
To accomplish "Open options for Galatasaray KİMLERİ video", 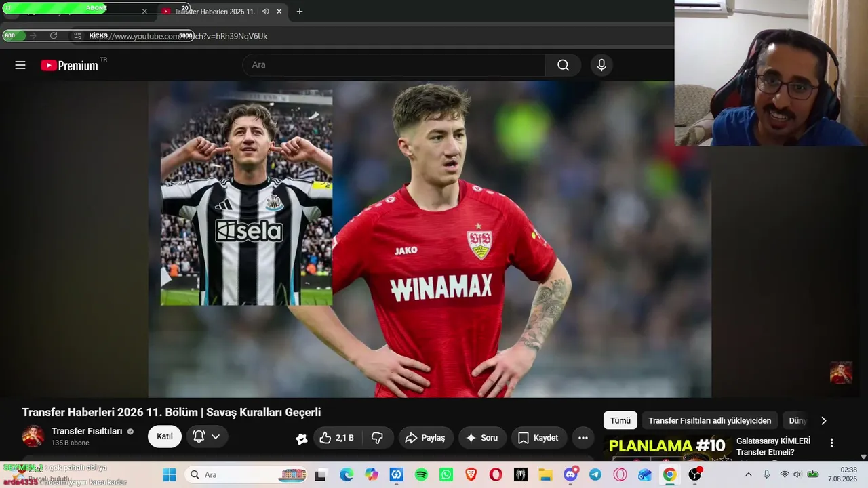I will pos(831,443).
